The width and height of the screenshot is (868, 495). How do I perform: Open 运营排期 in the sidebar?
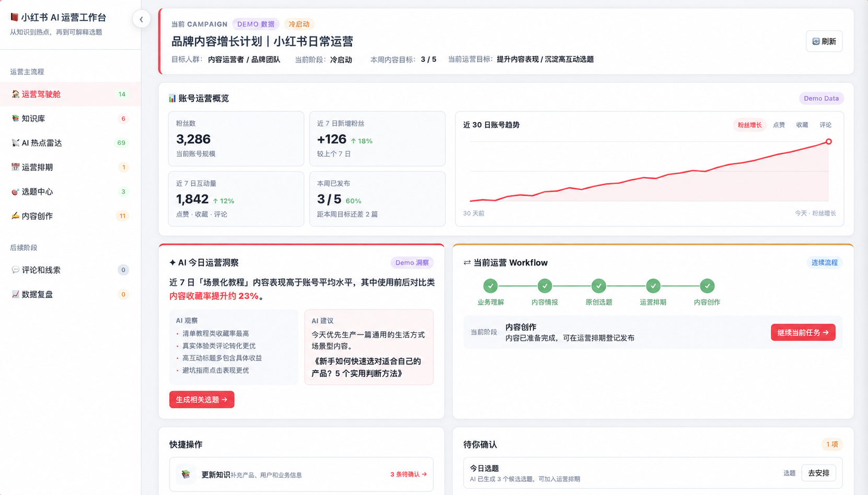[71, 167]
